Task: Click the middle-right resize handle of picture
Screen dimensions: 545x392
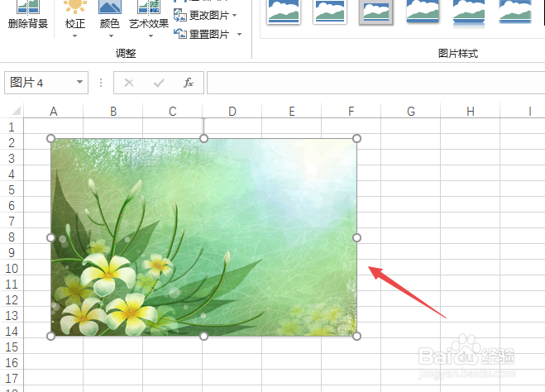Action: coord(356,237)
